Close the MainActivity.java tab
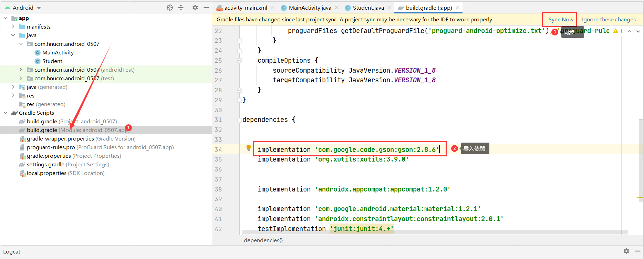 coord(336,8)
